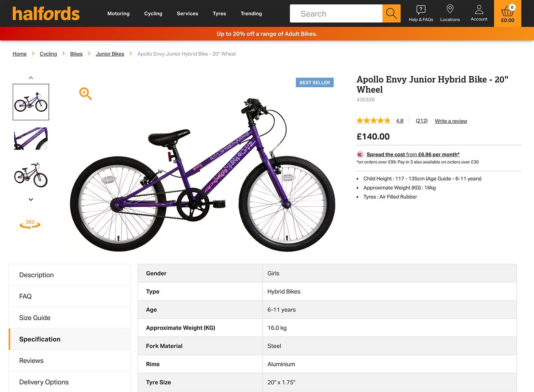Switch to the Specification tab
The width and height of the screenshot is (534, 392).
pyautogui.click(x=39, y=339)
